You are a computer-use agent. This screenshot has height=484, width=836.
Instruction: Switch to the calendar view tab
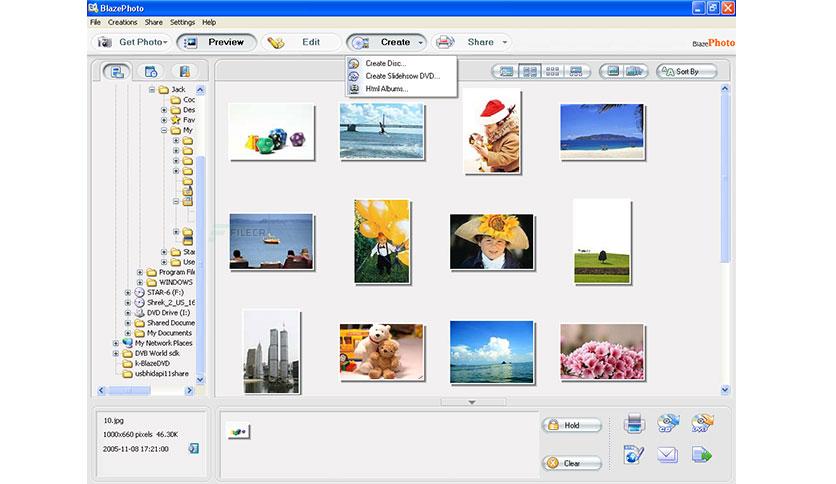point(151,71)
